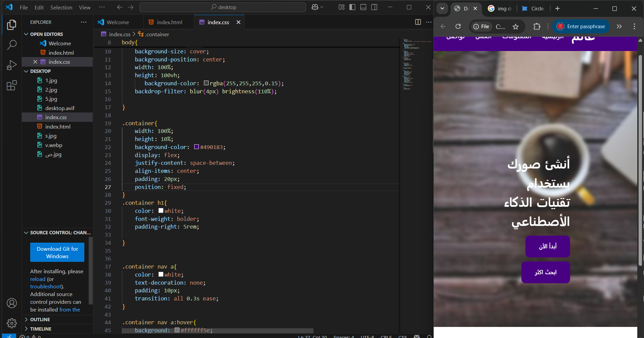Viewport: 644px width, 338px height.
Task: Open the Search view in activity bar
Action: pos(12,45)
